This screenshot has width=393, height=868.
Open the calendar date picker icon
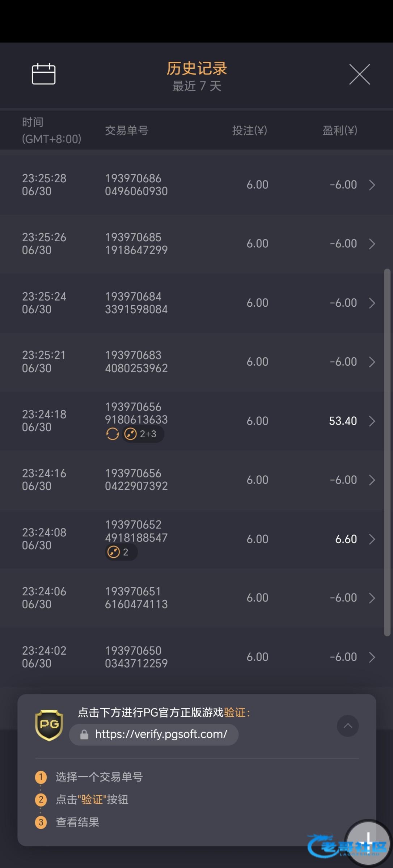coord(43,74)
